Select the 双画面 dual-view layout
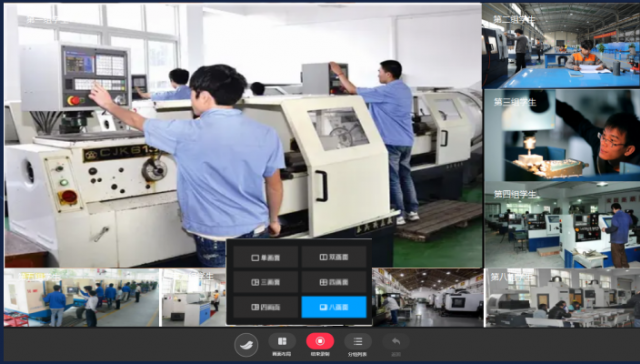 click(x=334, y=257)
